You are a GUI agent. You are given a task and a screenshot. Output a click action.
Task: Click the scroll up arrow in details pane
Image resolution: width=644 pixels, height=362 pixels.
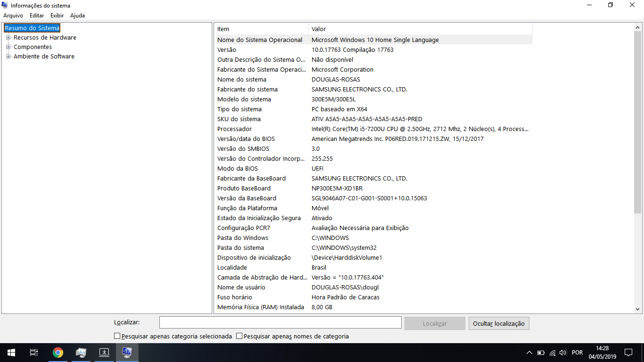638,27
